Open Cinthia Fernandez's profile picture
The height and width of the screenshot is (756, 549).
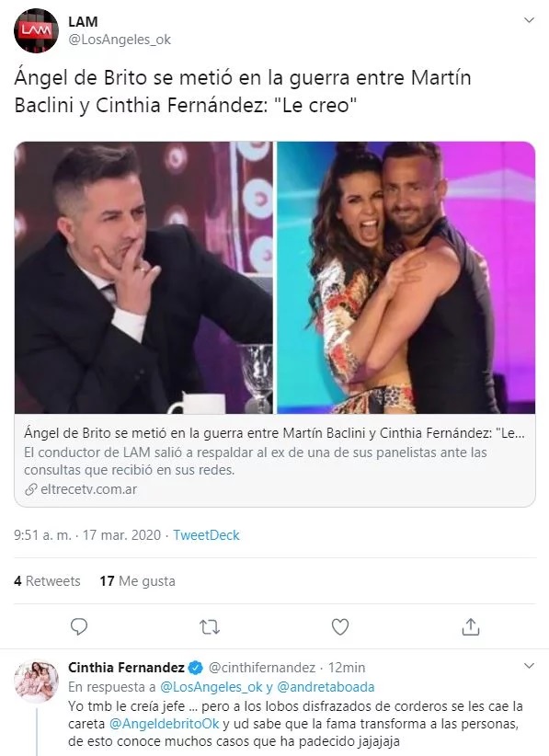coord(36,682)
